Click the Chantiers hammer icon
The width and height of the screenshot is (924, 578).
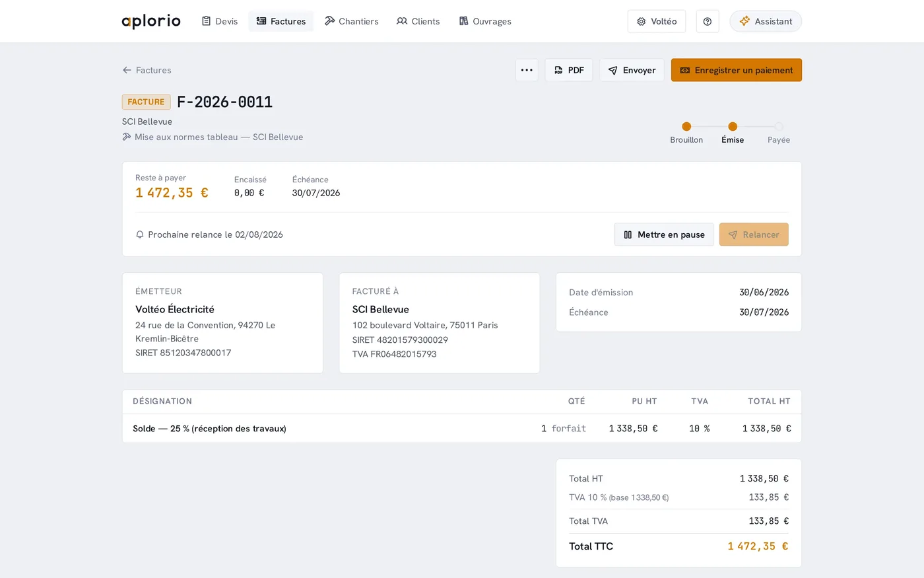pyautogui.click(x=329, y=21)
